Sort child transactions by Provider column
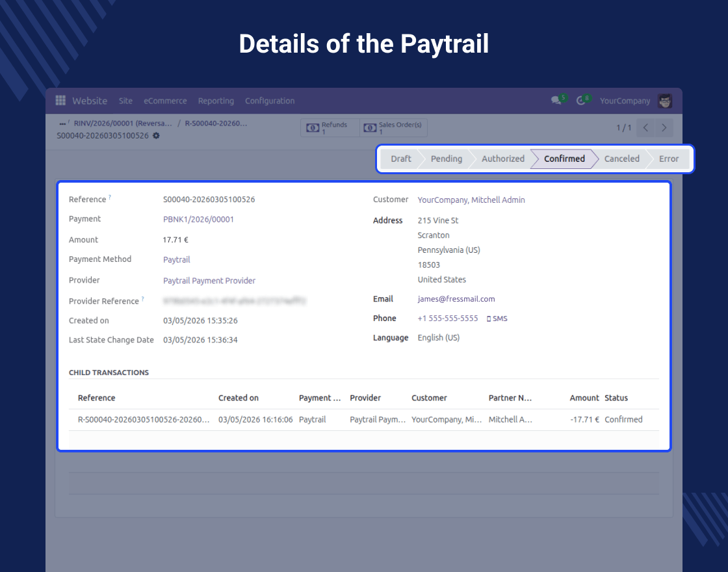The width and height of the screenshot is (728, 572). pyautogui.click(x=365, y=398)
